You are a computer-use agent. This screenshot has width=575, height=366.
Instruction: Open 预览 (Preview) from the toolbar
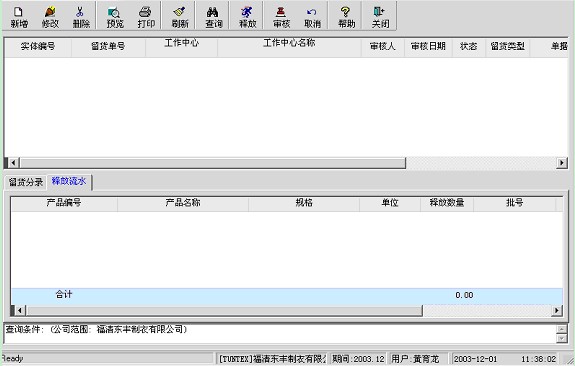coord(115,17)
